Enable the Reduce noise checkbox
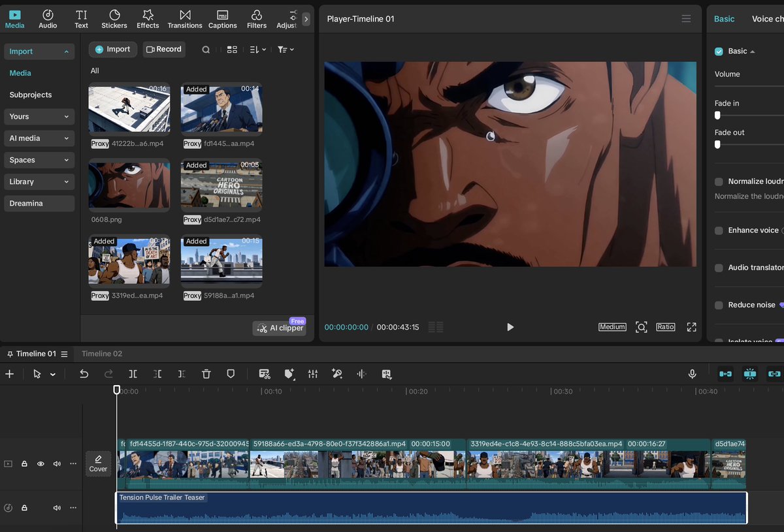 click(x=719, y=305)
